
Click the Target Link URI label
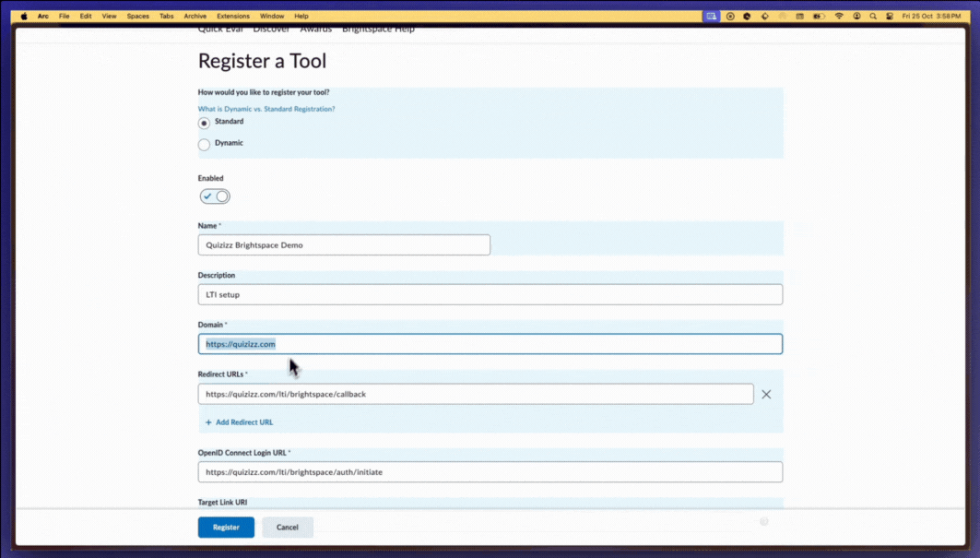pos(222,503)
